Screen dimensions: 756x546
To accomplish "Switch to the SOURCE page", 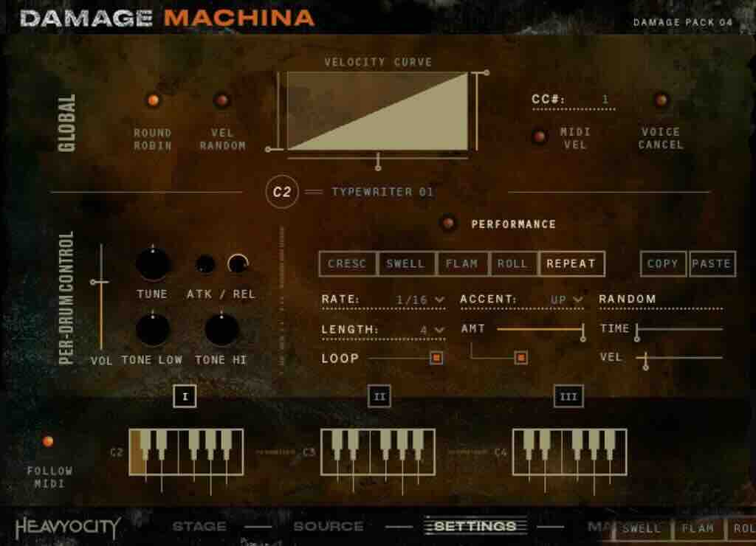I will (x=329, y=526).
